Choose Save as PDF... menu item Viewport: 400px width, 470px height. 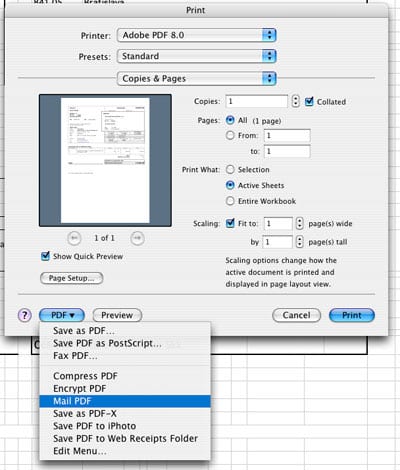click(x=125, y=331)
